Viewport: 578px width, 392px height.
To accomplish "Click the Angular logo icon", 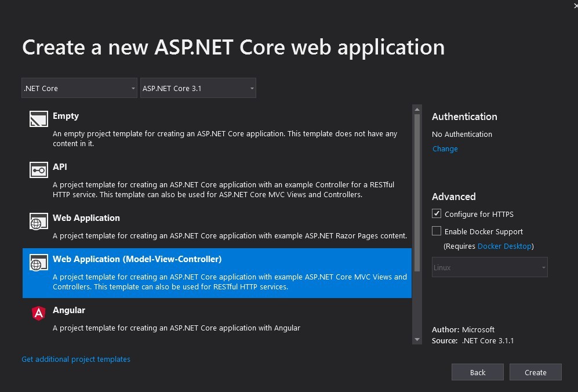I will click(39, 314).
